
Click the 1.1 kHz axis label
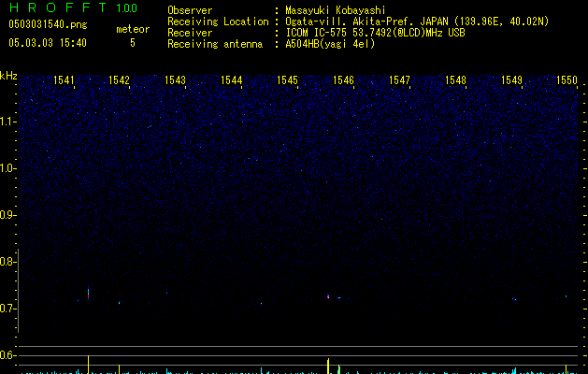[x=7, y=122]
